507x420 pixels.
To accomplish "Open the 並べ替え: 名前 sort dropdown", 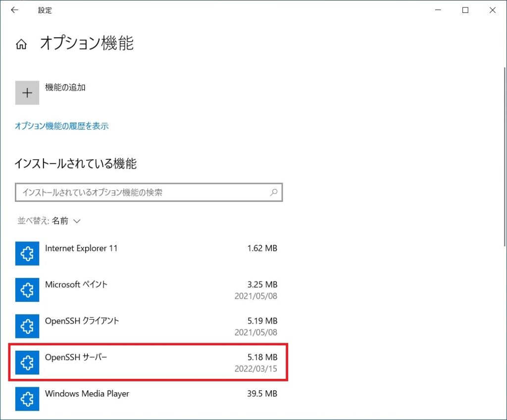I will [x=49, y=221].
